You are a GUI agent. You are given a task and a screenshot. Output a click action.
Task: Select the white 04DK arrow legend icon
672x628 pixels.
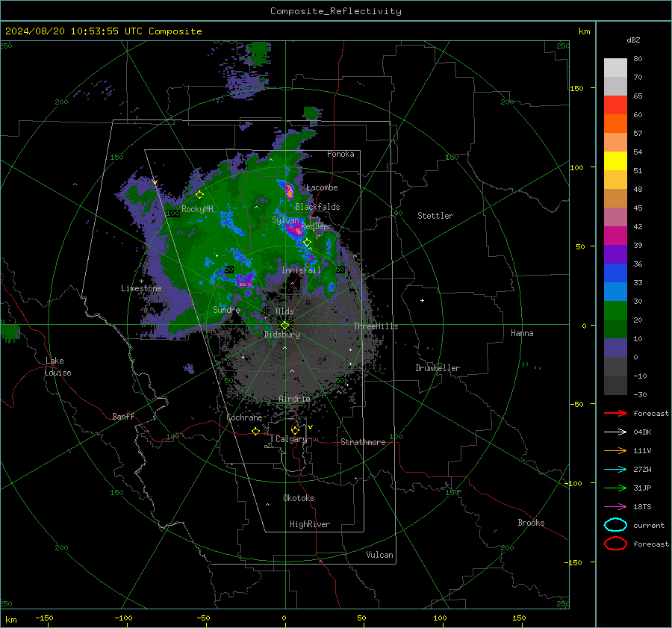[x=615, y=432]
